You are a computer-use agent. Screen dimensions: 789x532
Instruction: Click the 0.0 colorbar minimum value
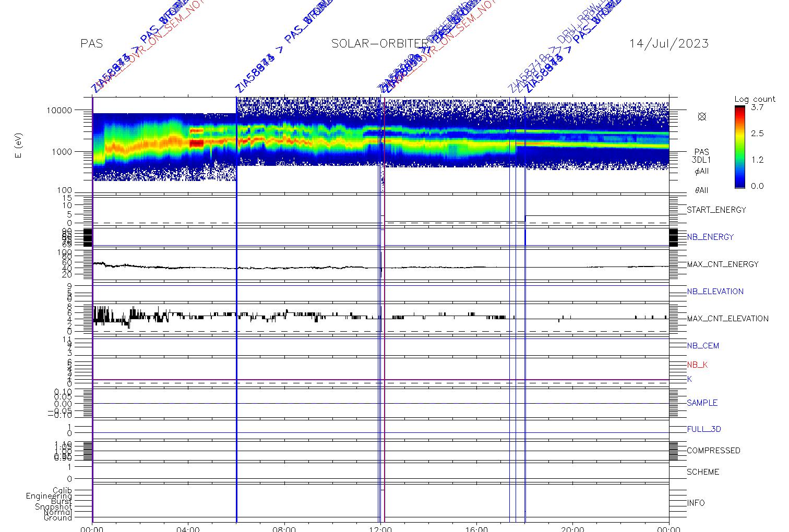(757, 186)
